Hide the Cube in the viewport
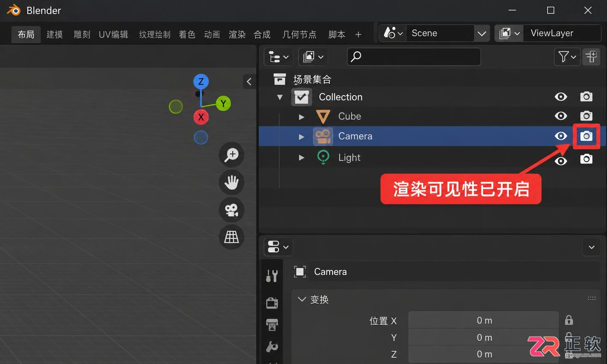Screen dimensions: 607x364 pos(561,116)
